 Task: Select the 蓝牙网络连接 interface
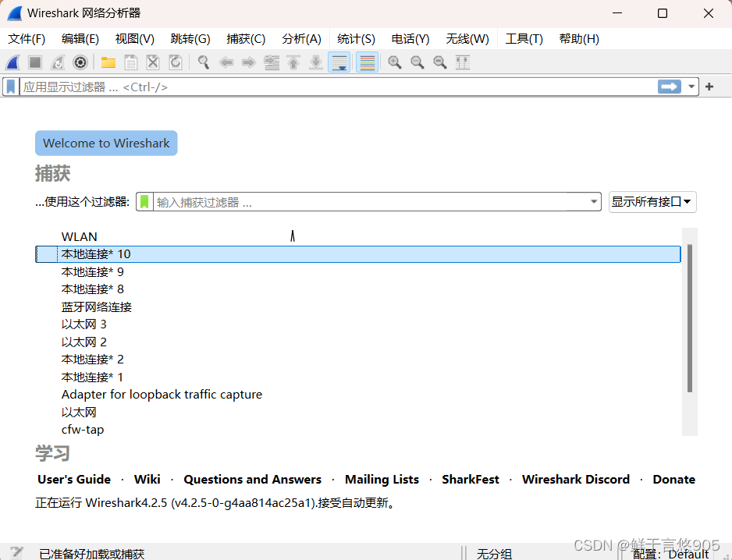[358, 307]
